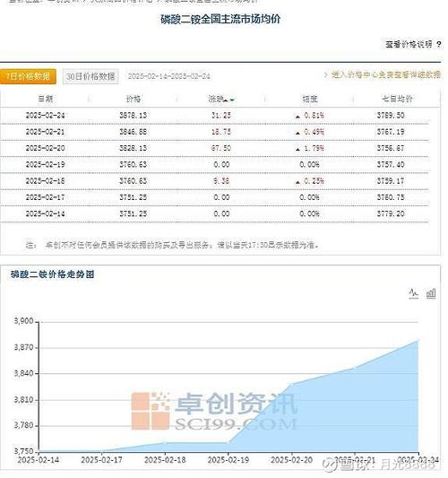The image size is (448, 478).
Task: Click chart data point above 2025-02-21
Action: tap(355, 368)
